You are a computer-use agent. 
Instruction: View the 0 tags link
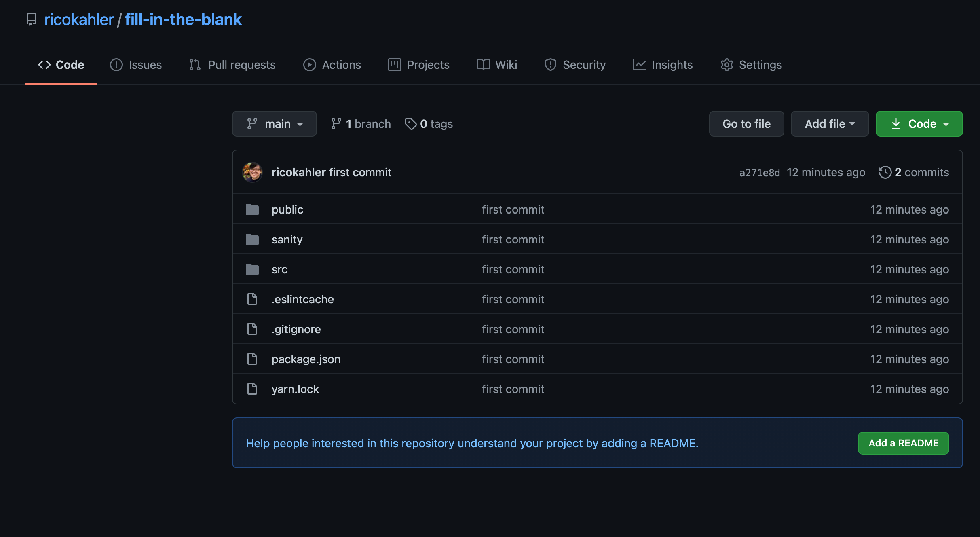click(429, 124)
